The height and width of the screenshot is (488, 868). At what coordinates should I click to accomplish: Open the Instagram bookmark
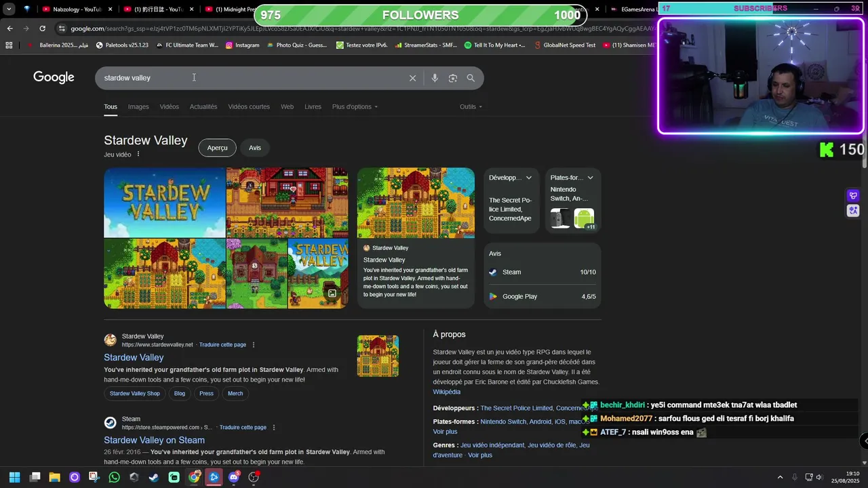coord(242,45)
